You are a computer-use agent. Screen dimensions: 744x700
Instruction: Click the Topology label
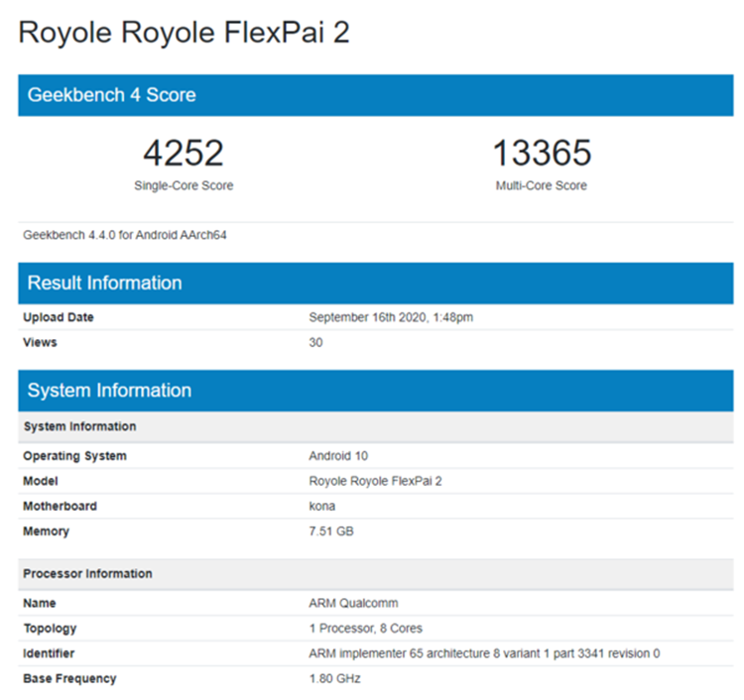coord(51,629)
